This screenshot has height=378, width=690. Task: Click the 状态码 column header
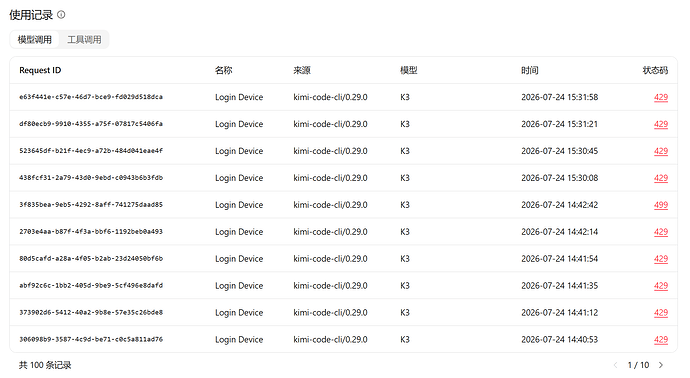click(655, 70)
